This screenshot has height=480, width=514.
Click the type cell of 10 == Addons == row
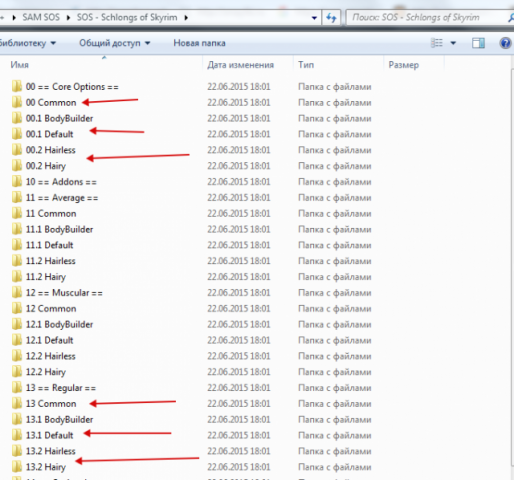point(335,182)
